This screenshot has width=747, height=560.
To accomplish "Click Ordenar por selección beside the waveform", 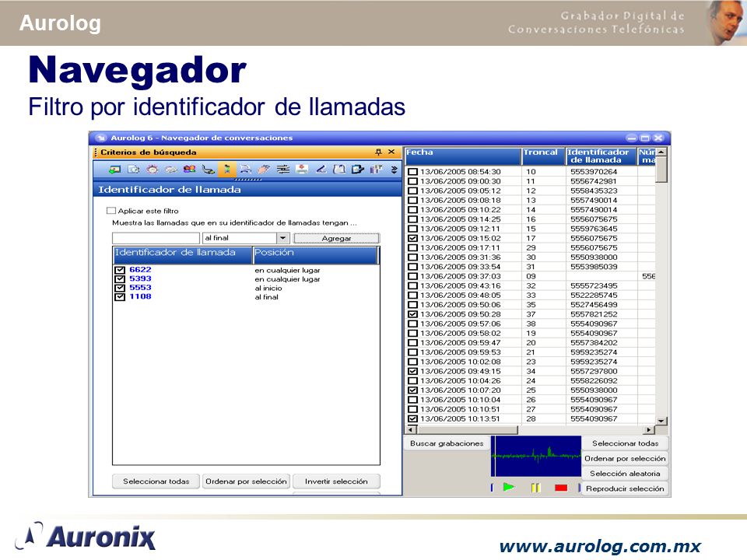I will (x=625, y=458).
